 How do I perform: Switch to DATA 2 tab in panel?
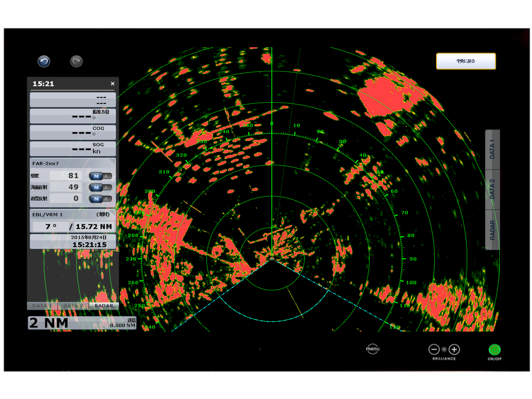73,306
